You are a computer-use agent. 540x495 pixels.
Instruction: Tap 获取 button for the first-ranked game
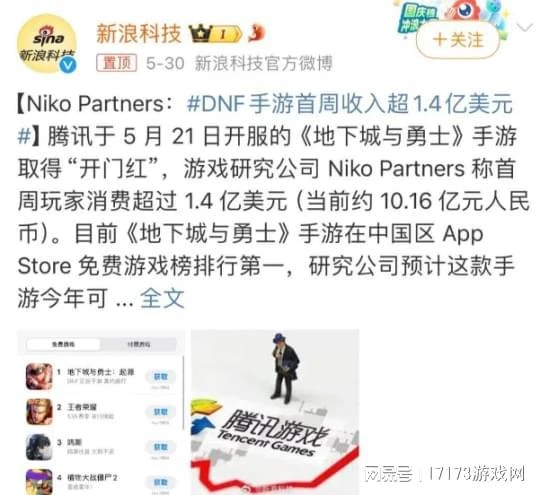click(160, 377)
